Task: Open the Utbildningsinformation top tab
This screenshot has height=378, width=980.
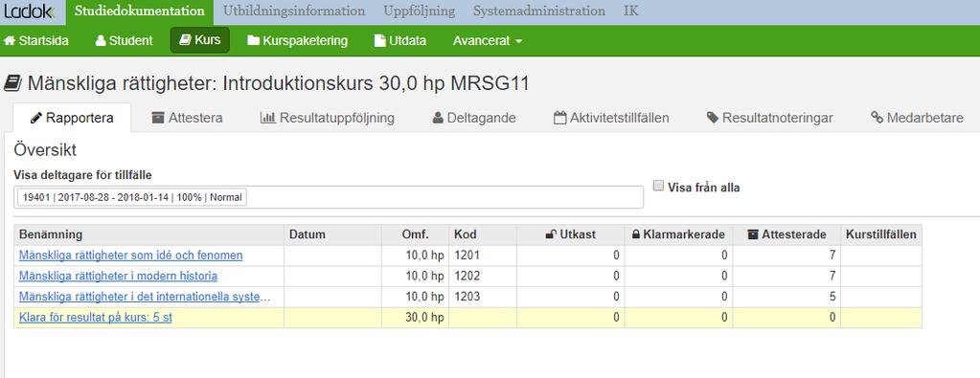Action: 294,11
